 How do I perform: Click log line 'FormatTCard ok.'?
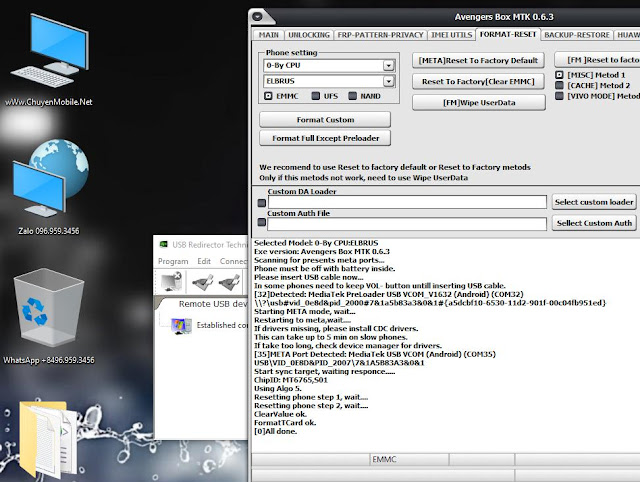[x=285, y=423]
